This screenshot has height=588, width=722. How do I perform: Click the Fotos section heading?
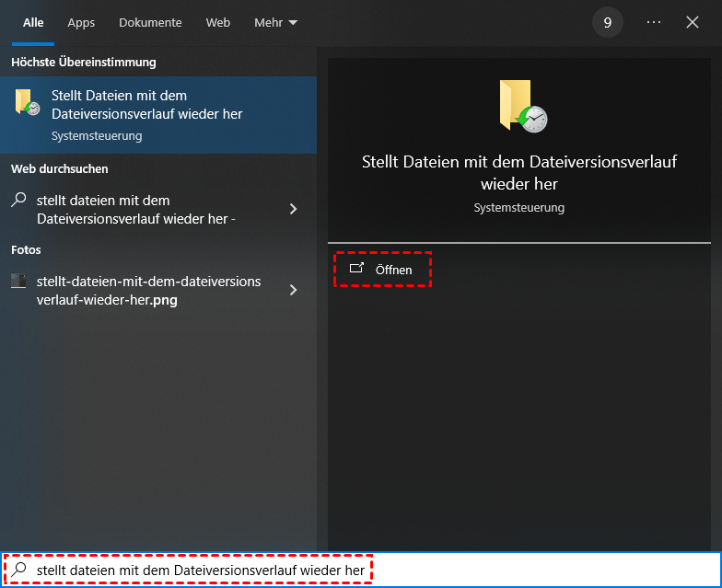click(x=26, y=250)
